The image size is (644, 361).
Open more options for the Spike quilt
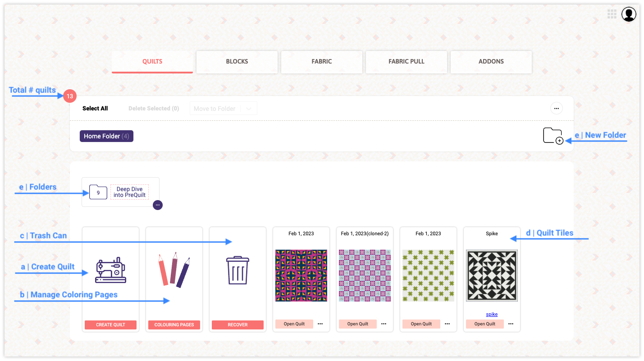pyautogui.click(x=511, y=324)
